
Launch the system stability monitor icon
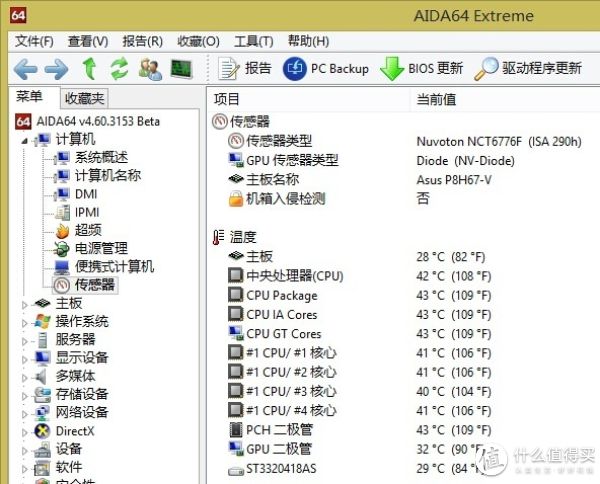(181, 69)
